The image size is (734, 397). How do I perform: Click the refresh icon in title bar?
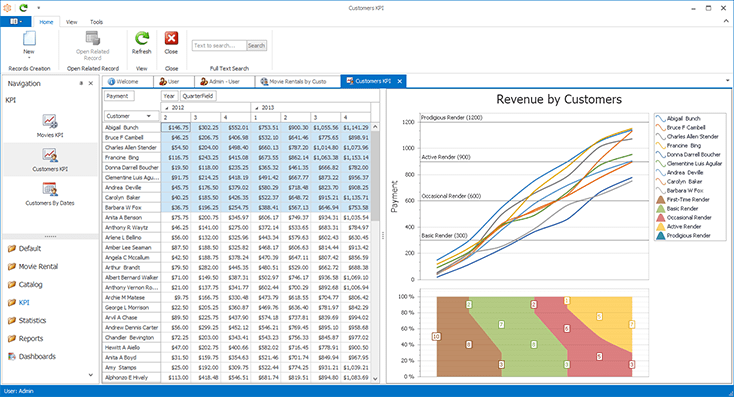[x=23, y=7]
